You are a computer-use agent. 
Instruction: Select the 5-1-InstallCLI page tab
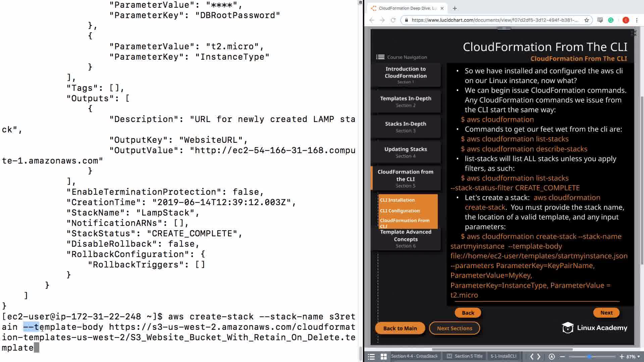(503, 356)
